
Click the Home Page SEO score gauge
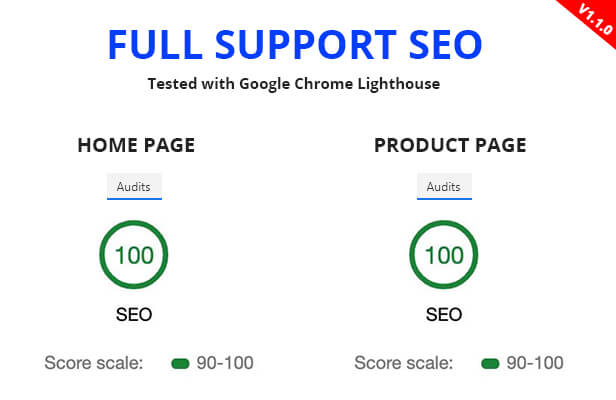click(x=134, y=255)
